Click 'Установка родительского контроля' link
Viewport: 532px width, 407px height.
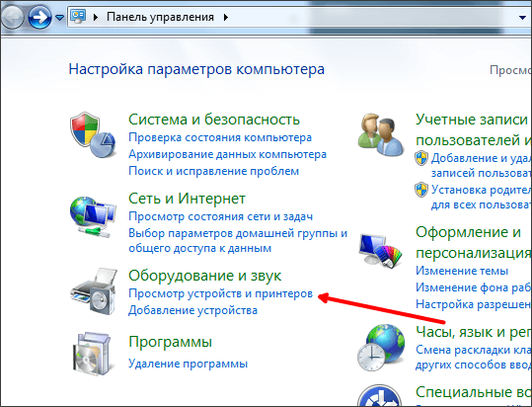pyautogui.click(x=482, y=197)
